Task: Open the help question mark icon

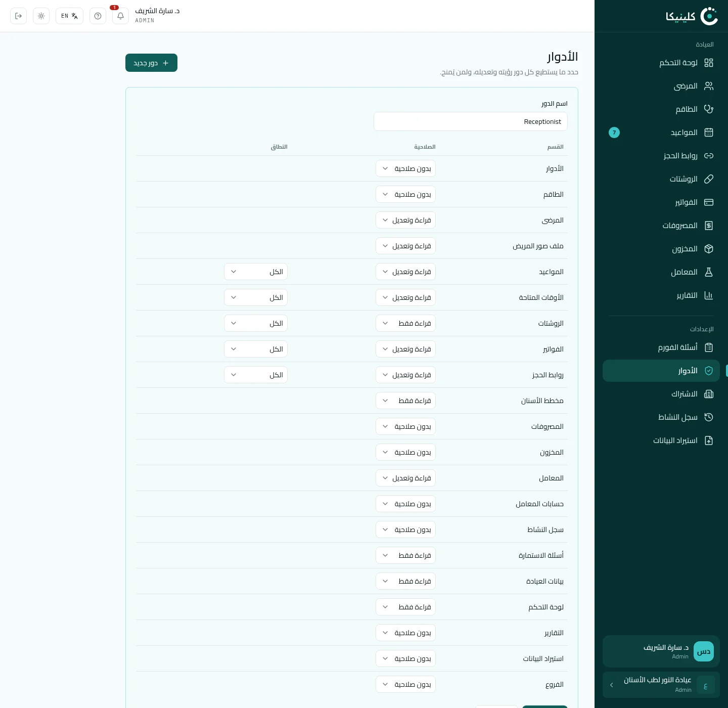Action: coord(98,16)
